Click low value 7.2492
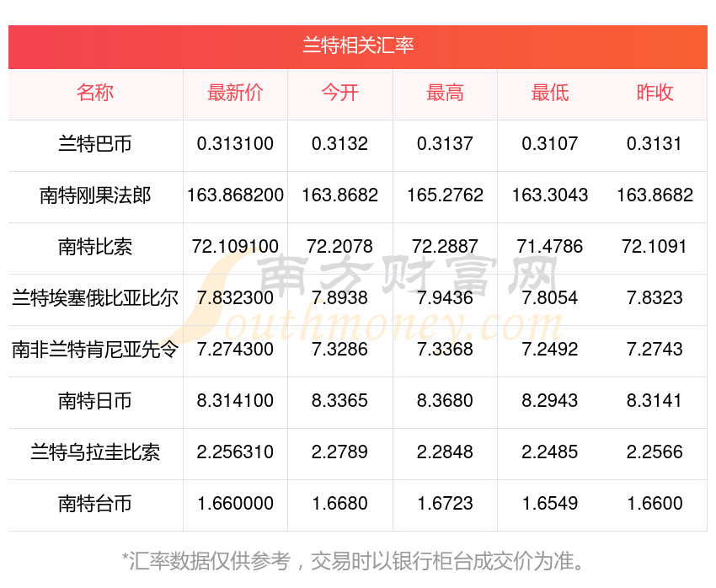The width and height of the screenshot is (716, 588). pos(550,350)
